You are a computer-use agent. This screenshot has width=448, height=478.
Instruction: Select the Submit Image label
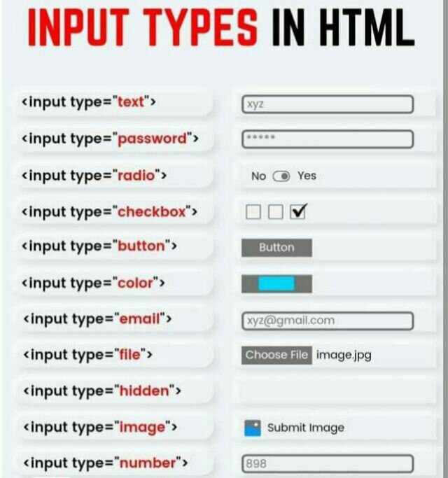coord(306,428)
